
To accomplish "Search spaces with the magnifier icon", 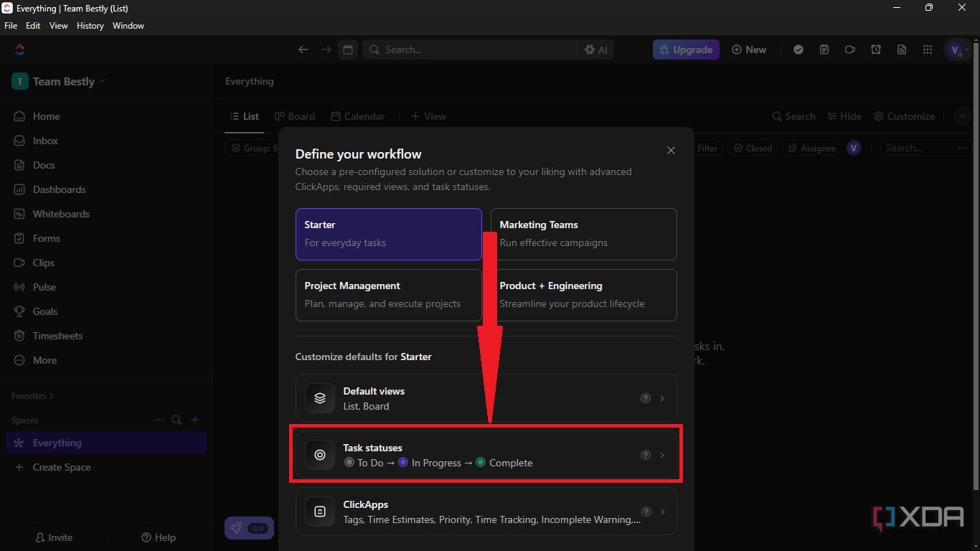I will point(176,420).
